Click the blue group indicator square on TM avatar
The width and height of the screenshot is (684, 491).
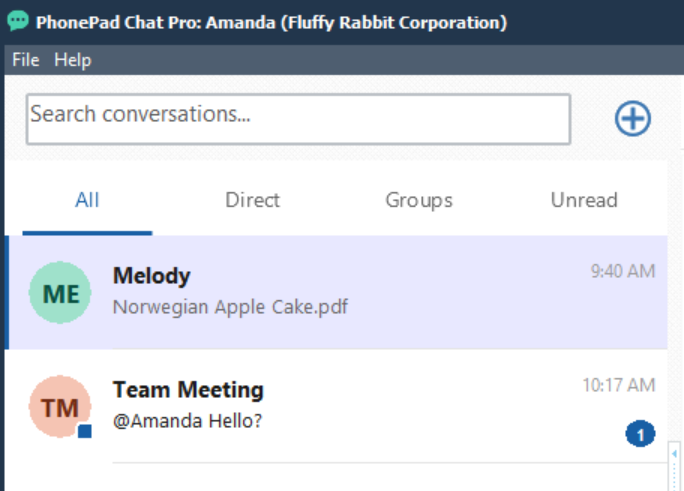(x=85, y=431)
